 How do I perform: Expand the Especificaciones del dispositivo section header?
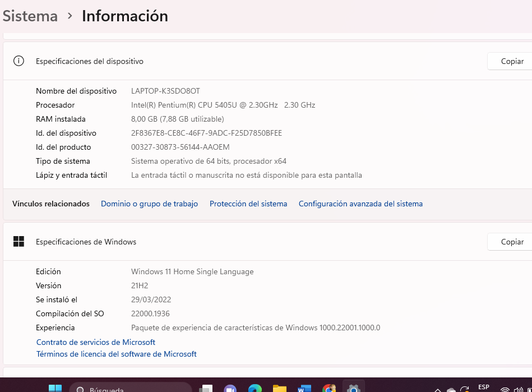267,61
